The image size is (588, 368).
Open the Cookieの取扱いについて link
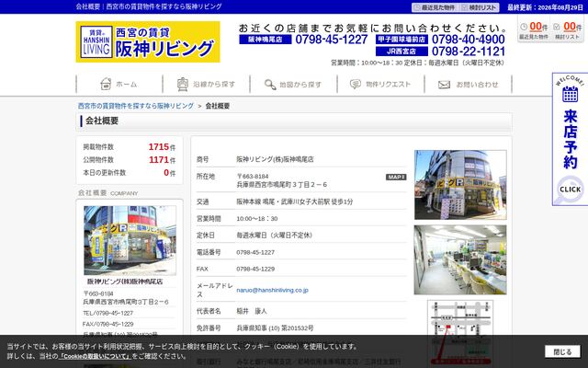coord(95,356)
